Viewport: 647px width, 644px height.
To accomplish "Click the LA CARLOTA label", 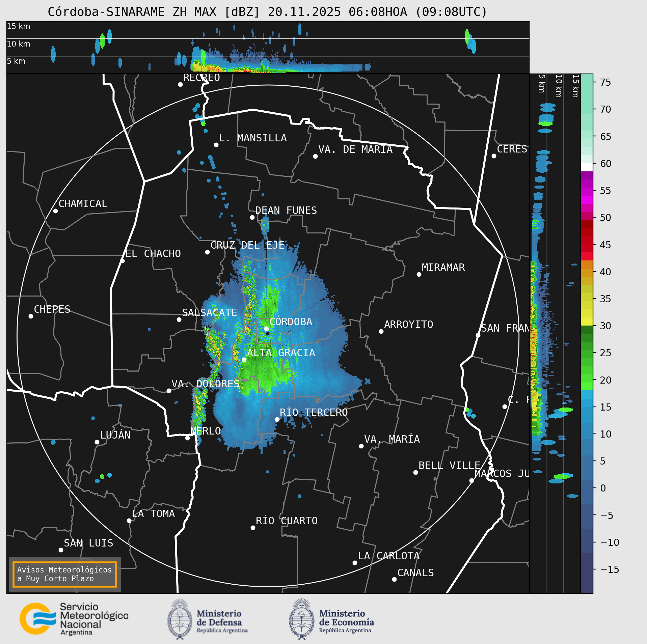I will pyautogui.click(x=389, y=556).
